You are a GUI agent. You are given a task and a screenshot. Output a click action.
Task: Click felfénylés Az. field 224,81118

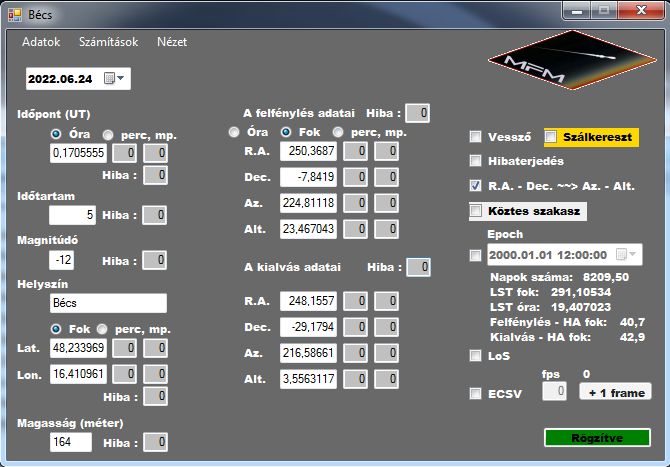(x=308, y=203)
